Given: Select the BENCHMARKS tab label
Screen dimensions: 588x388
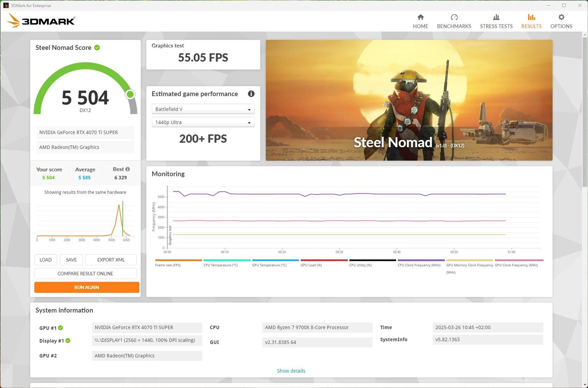Looking at the screenshot, I should tap(454, 26).
